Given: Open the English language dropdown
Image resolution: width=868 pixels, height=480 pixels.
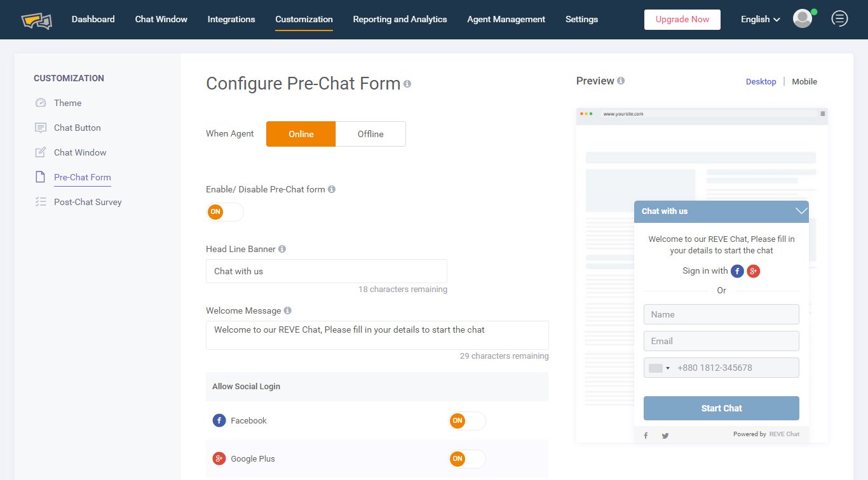Looking at the screenshot, I should click(760, 19).
